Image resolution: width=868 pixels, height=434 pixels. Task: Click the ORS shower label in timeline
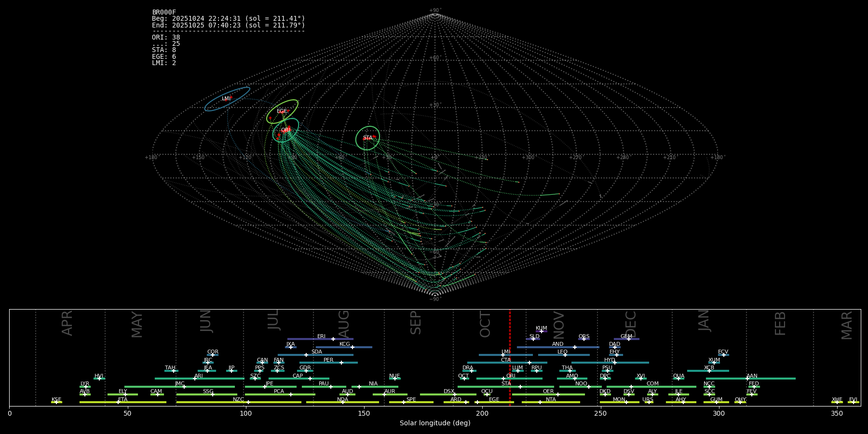click(584, 337)
